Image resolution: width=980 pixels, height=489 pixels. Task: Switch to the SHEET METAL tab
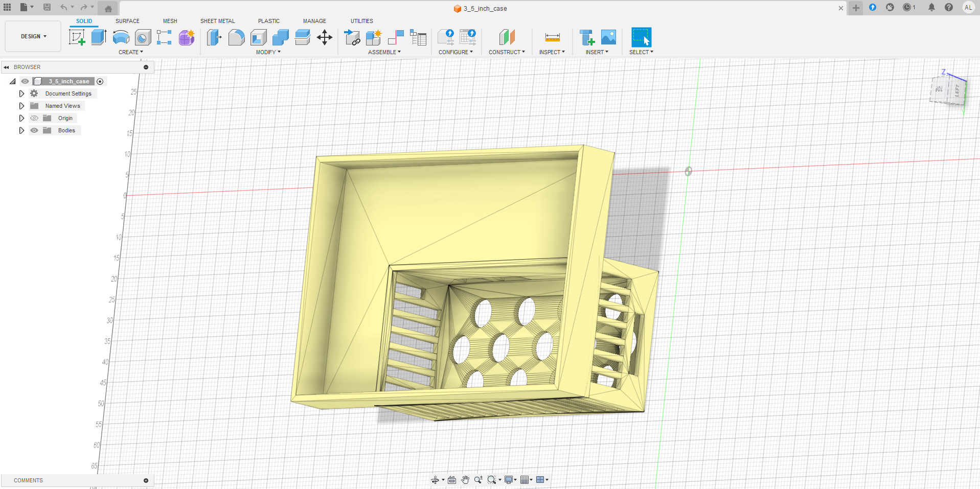pyautogui.click(x=217, y=21)
